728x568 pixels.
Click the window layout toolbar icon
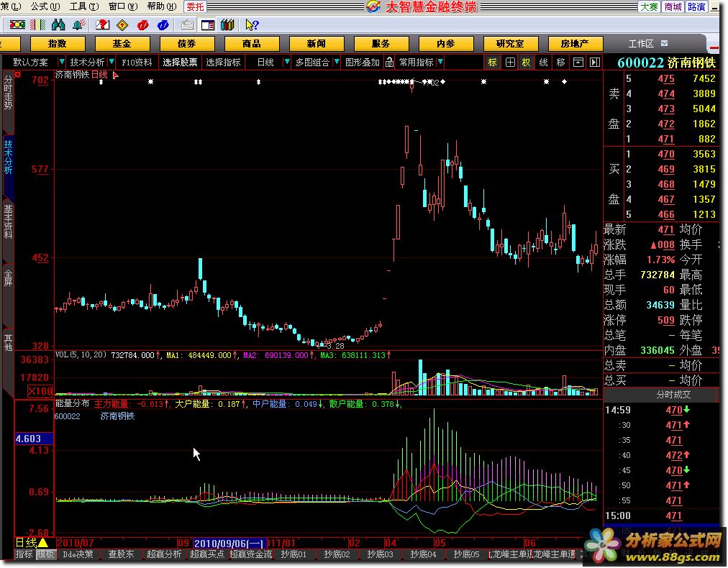click(207, 24)
